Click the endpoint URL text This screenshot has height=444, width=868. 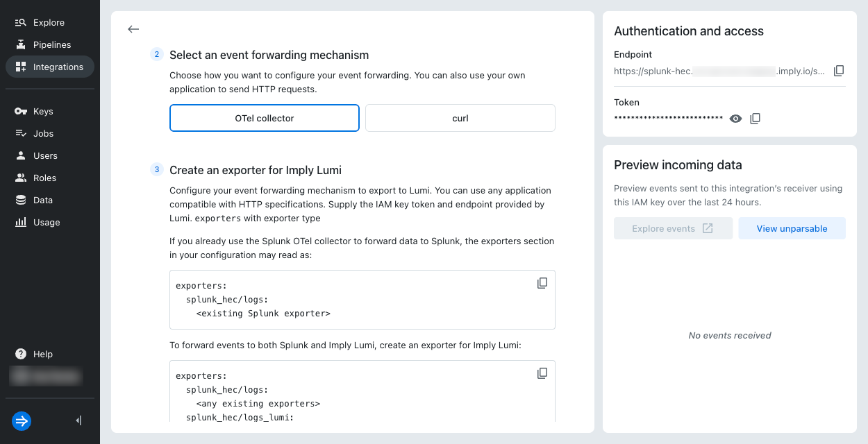pos(719,71)
